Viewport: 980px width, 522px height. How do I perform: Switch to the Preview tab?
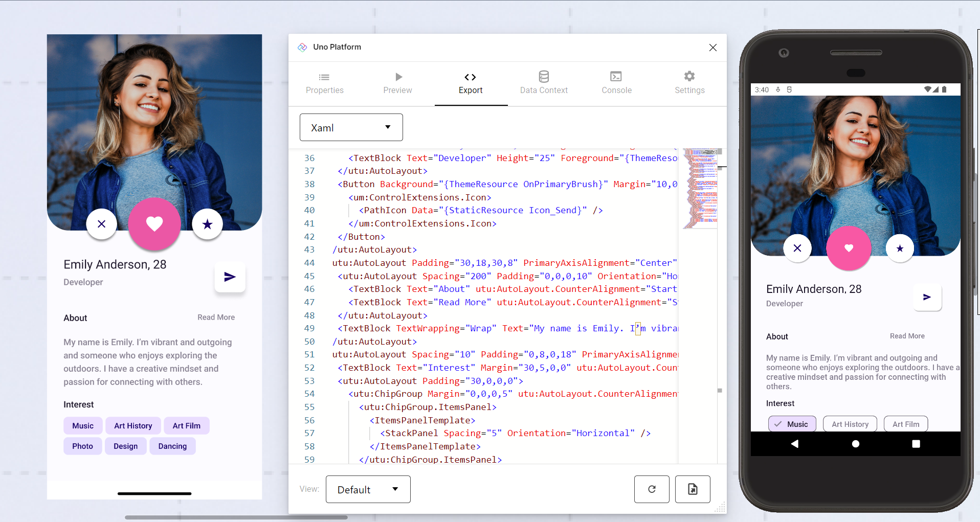point(397,83)
